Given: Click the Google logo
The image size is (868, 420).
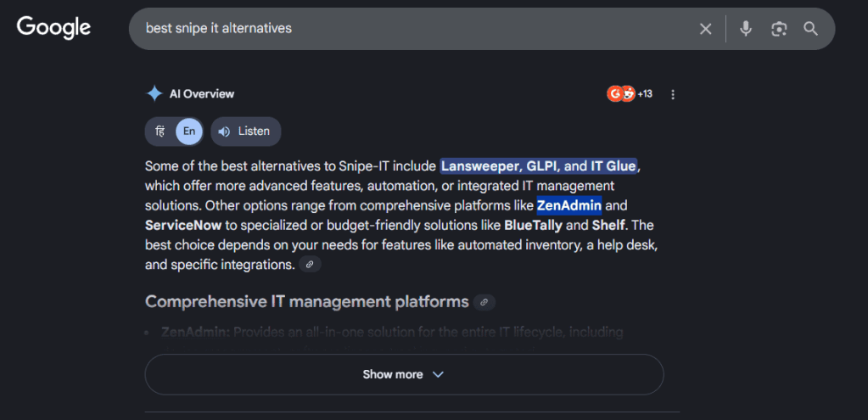Looking at the screenshot, I should pyautogui.click(x=53, y=28).
